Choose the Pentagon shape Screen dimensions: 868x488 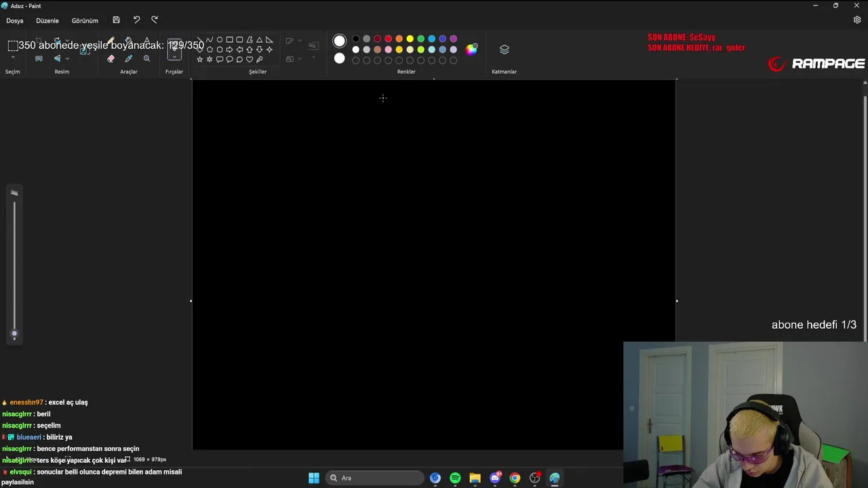click(x=210, y=49)
